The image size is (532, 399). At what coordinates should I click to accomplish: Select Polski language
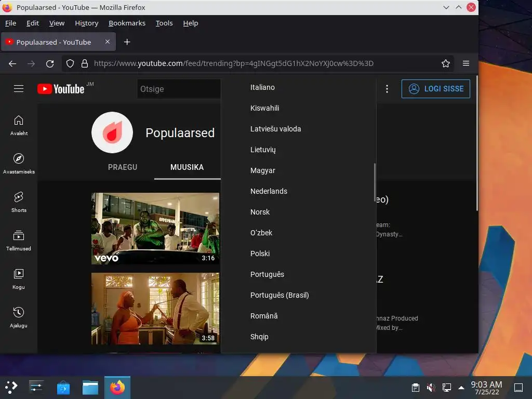coord(299,254)
